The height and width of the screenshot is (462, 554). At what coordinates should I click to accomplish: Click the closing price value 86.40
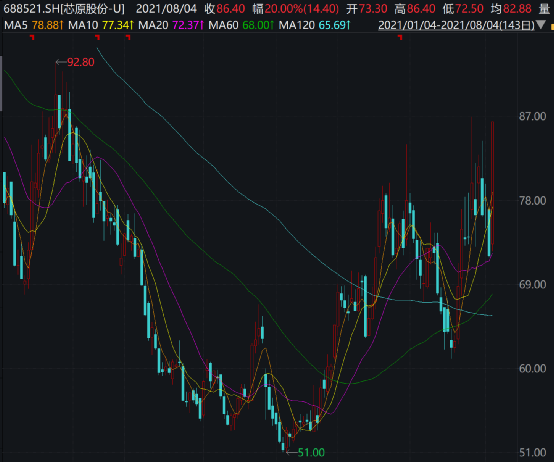(x=231, y=9)
